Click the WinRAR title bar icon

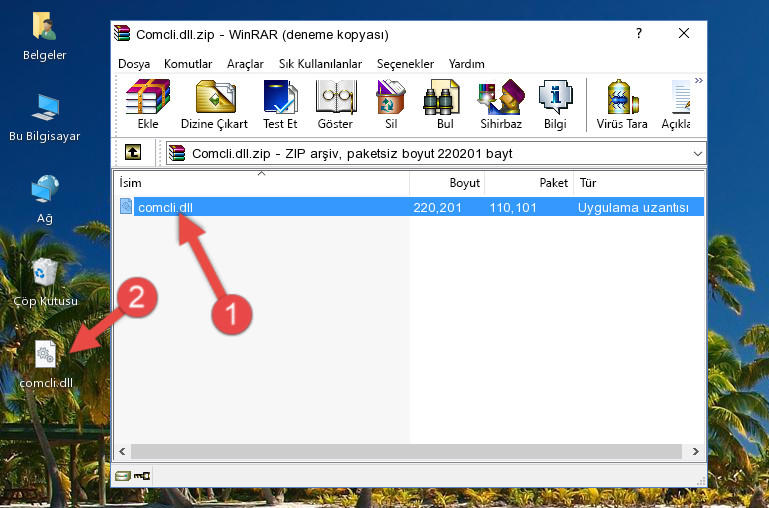coord(122,33)
